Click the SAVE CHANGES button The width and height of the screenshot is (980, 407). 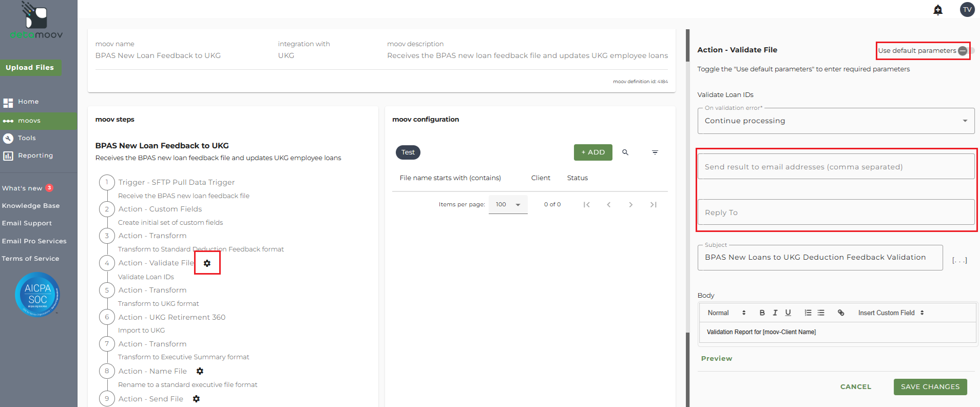click(x=930, y=387)
